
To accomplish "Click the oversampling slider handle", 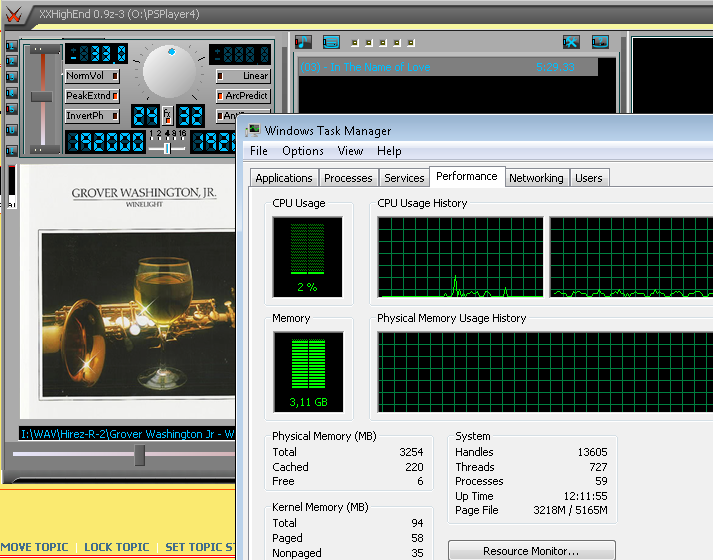I will click(x=167, y=148).
